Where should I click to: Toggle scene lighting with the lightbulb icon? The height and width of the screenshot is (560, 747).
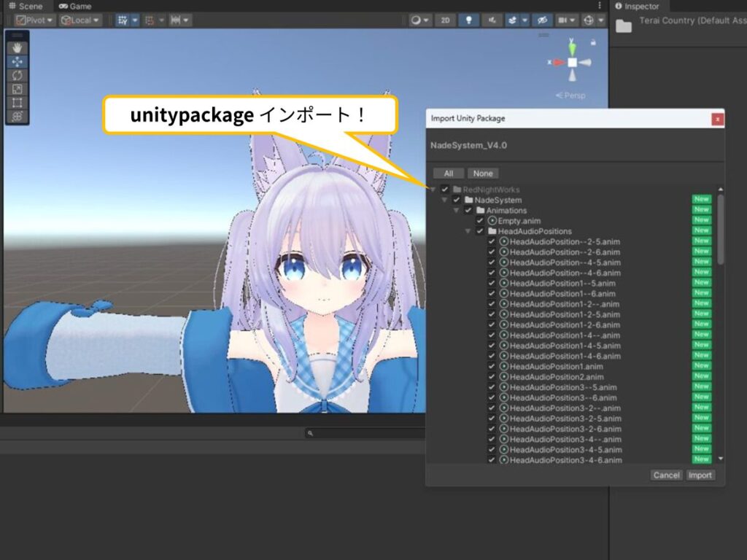coord(471,20)
